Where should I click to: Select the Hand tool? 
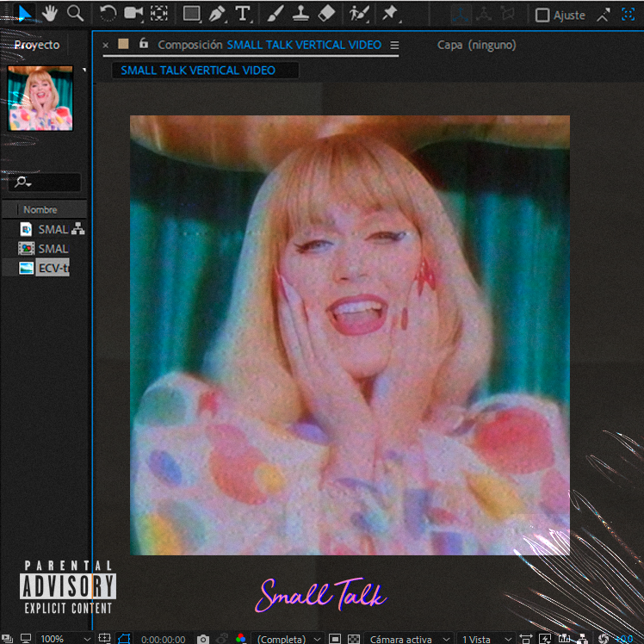click(52, 13)
